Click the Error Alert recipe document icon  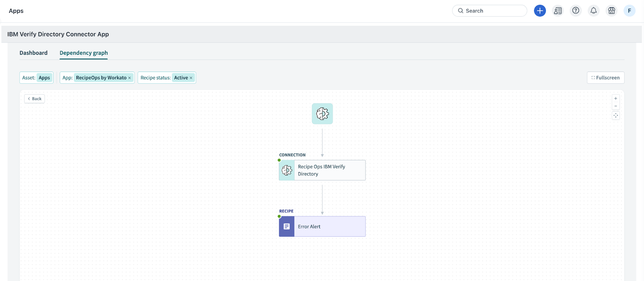287,227
